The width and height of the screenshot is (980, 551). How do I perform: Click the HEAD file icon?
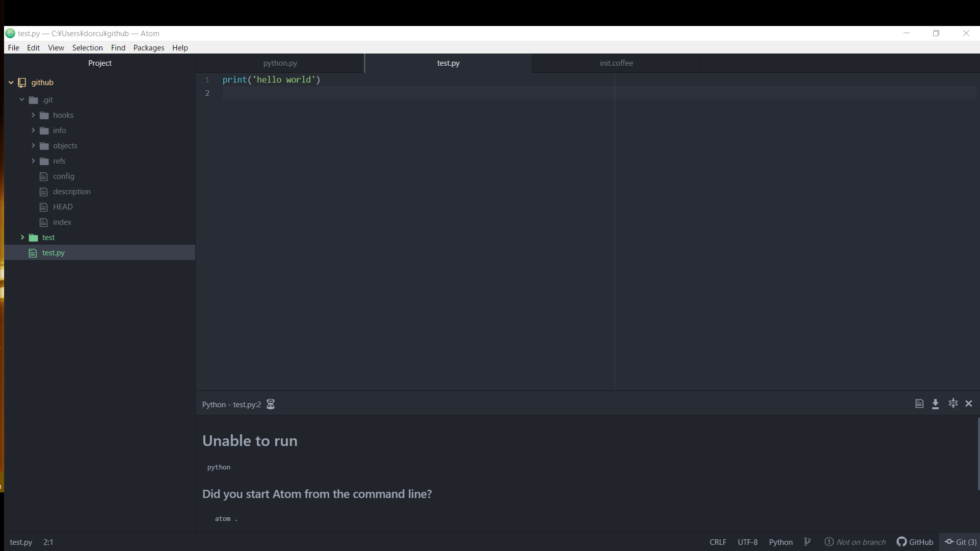click(44, 207)
